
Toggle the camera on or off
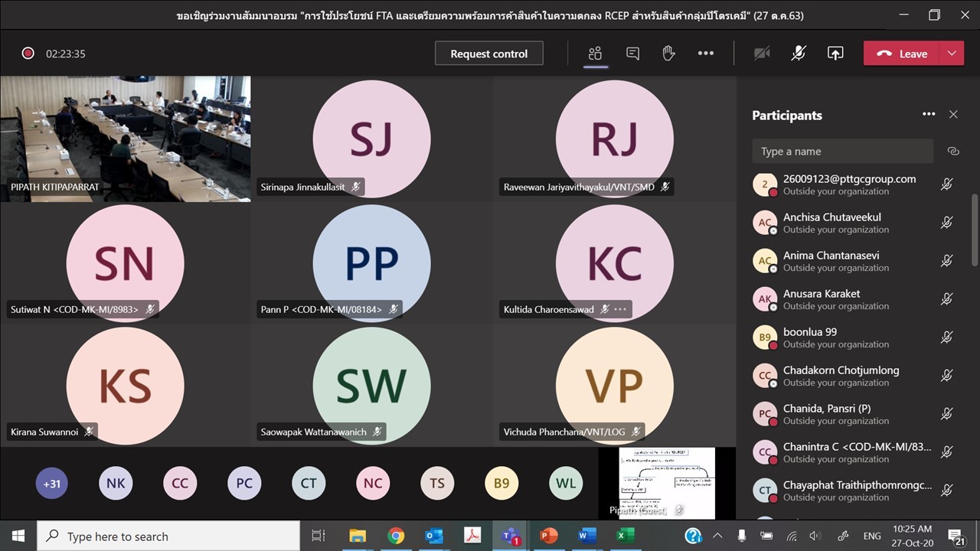pyautogui.click(x=761, y=54)
